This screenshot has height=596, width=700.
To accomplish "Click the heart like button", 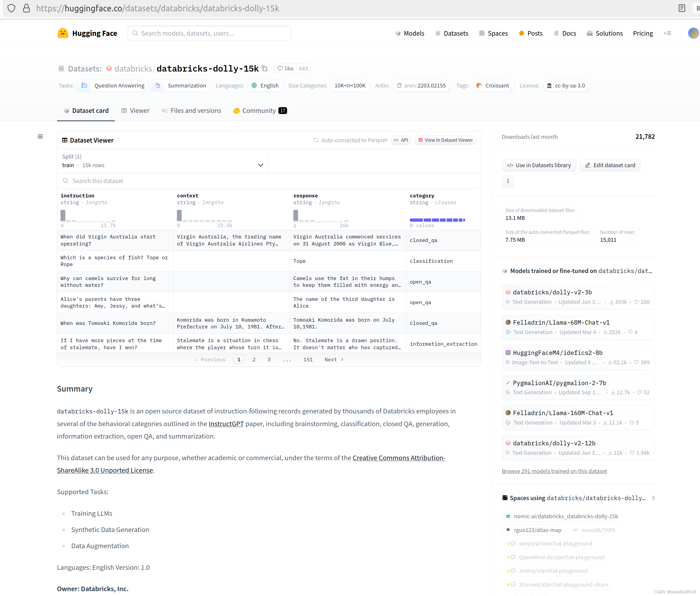I will click(x=285, y=69).
